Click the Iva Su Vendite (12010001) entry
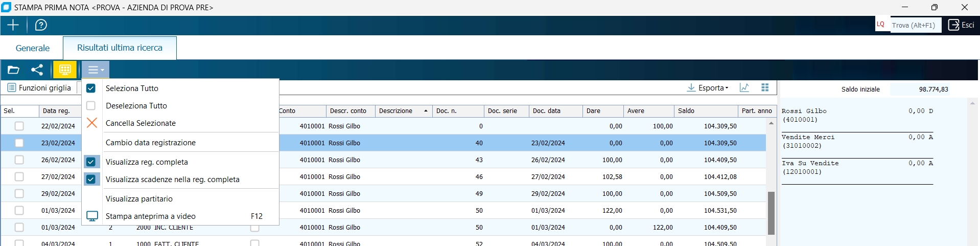 (857, 167)
